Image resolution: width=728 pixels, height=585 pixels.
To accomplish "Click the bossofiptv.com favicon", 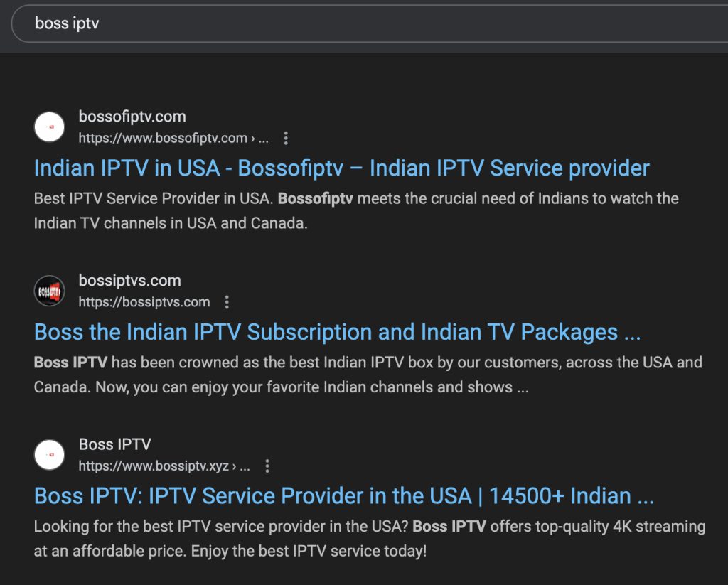I will click(x=50, y=127).
